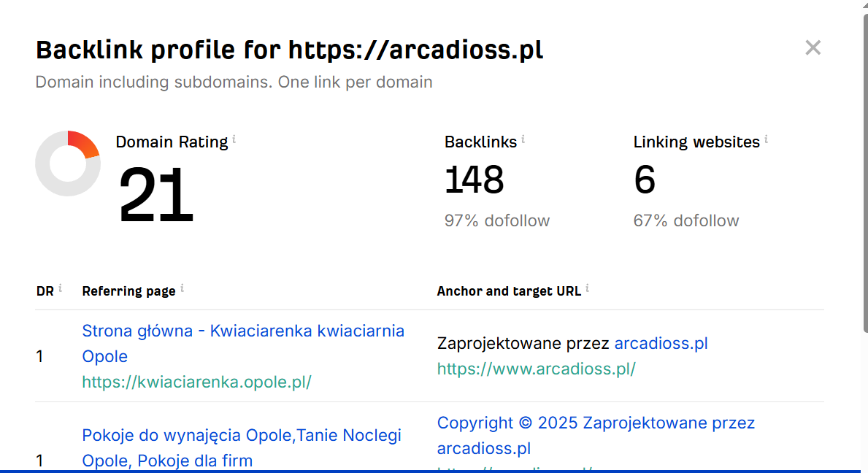Click the info icon beside Domain Rating

(x=234, y=139)
